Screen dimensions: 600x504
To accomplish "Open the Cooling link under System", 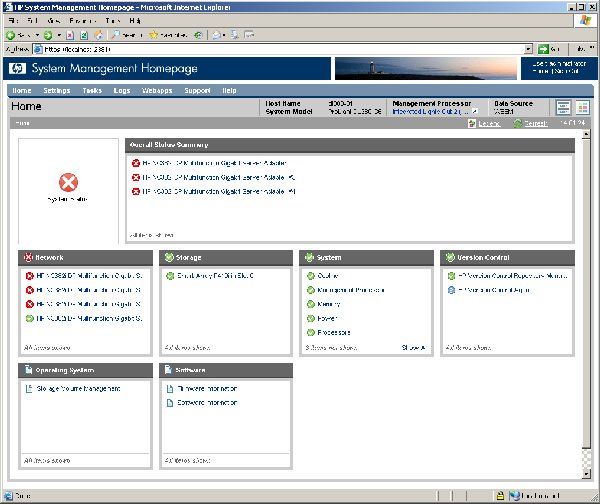I will coord(328,276).
